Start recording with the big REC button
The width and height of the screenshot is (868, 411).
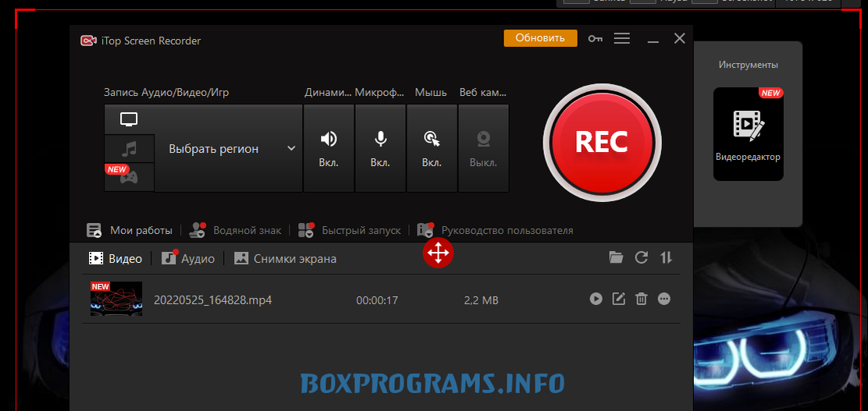point(602,142)
